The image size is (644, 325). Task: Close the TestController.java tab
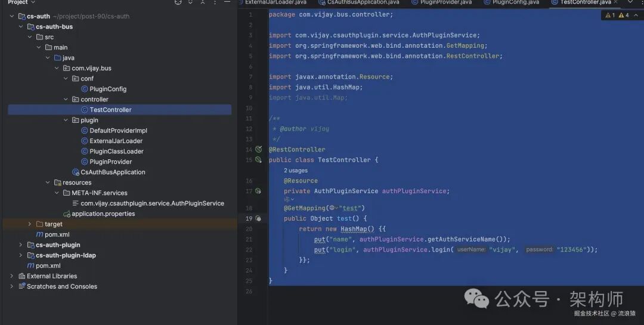coord(615,2)
